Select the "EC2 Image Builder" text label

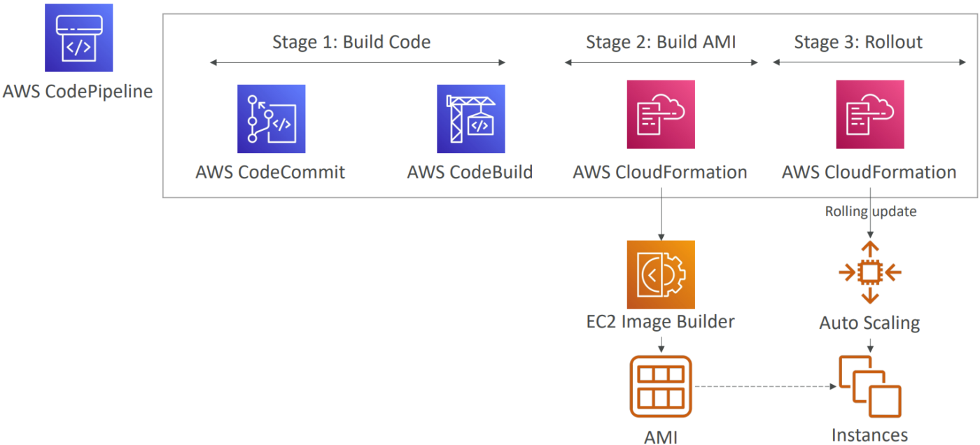[x=660, y=322]
